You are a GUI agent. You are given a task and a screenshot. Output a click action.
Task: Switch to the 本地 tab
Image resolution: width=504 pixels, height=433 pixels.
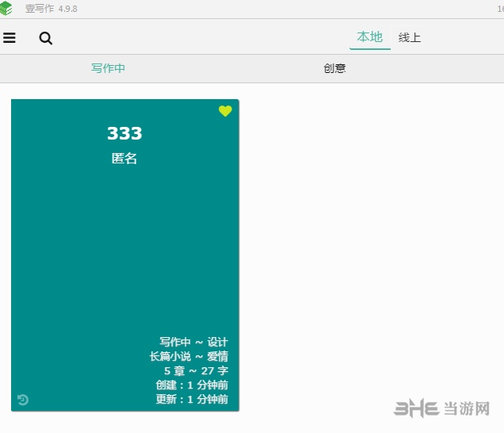click(369, 37)
